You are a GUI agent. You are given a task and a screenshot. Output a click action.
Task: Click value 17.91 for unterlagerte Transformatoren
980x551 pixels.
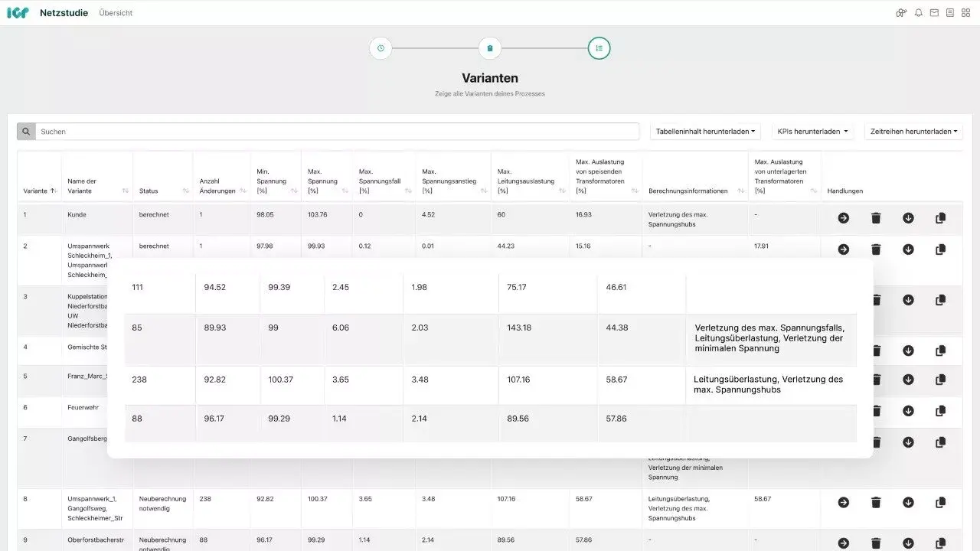pyautogui.click(x=761, y=246)
